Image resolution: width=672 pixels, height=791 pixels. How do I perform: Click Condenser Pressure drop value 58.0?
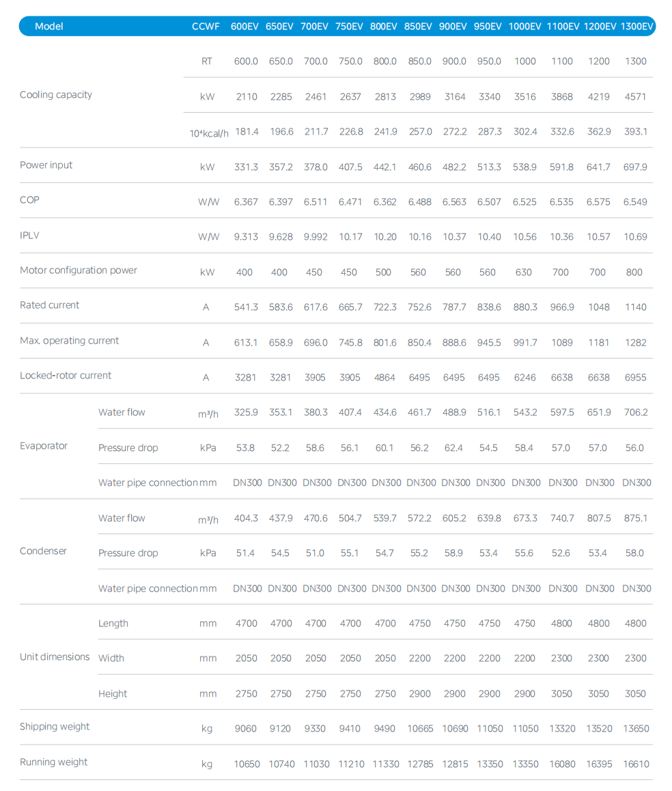tap(634, 553)
